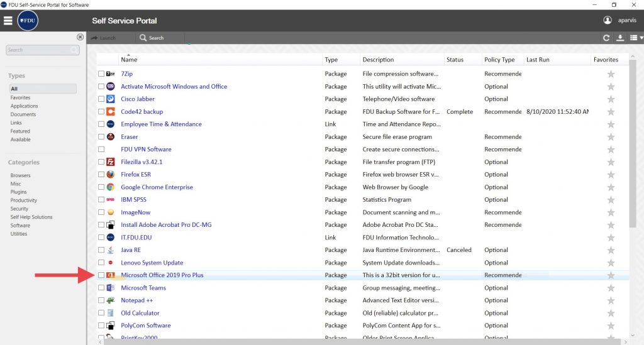Open the IT.FDU.EDU link
The height and width of the screenshot is (345, 644).
click(x=136, y=238)
